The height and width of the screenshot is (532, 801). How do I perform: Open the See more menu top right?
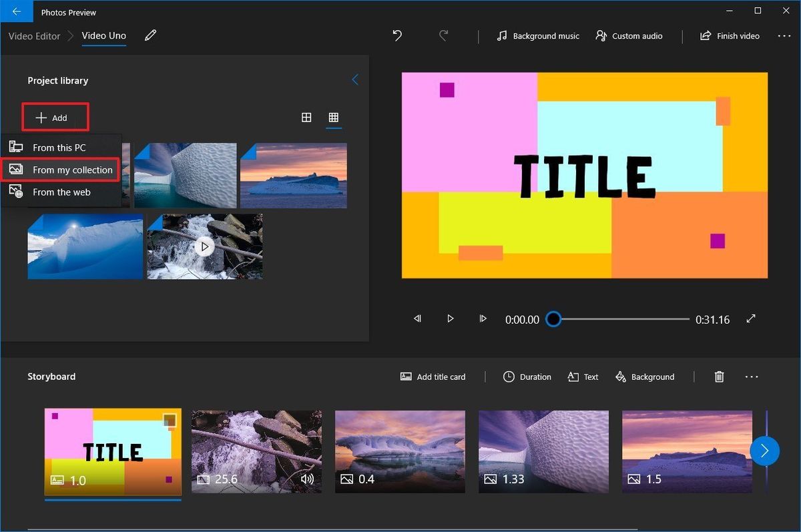[785, 35]
